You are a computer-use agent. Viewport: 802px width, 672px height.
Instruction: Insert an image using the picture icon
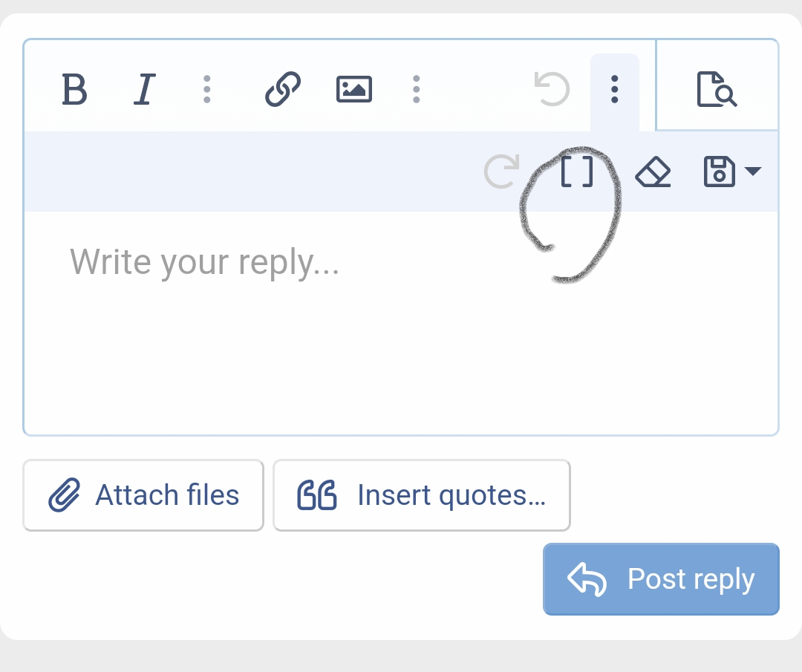[x=354, y=90]
